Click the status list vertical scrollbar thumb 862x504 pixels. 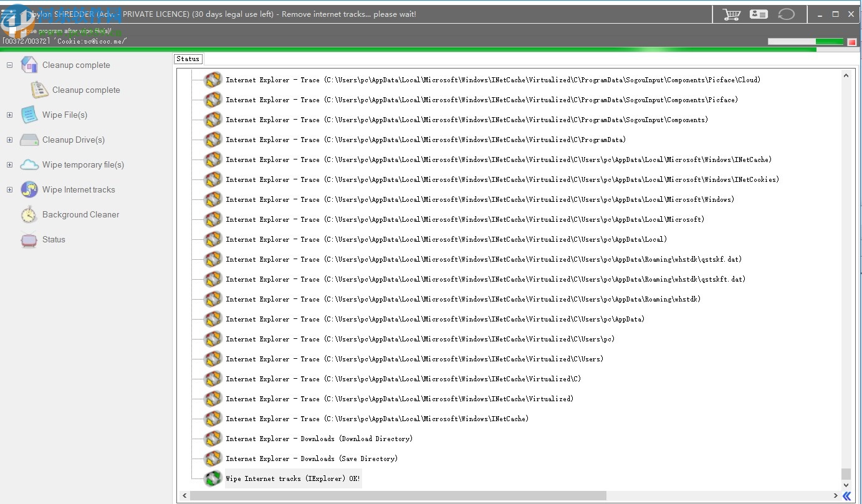[x=846, y=474]
